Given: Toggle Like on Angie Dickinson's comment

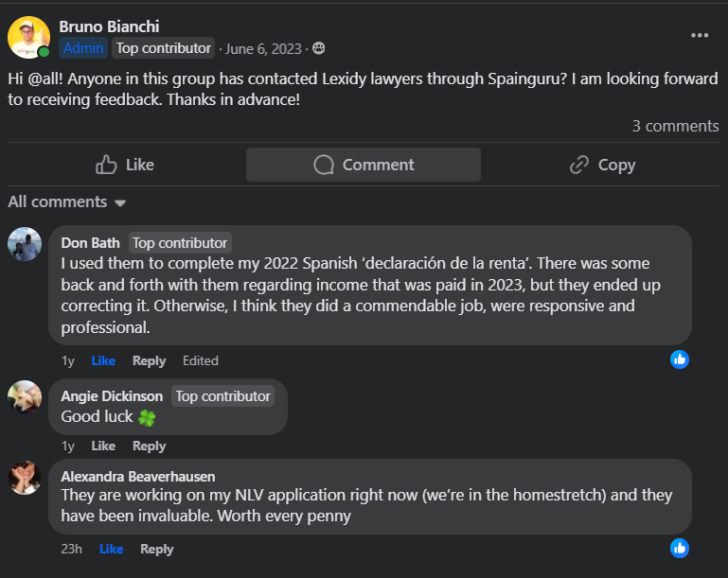Looking at the screenshot, I should tap(103, 446).
